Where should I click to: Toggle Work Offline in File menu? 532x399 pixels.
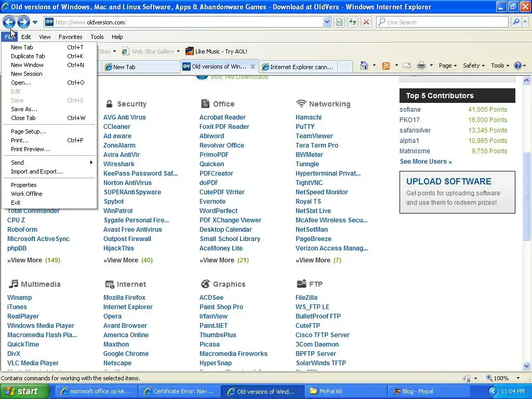point(49,194)
